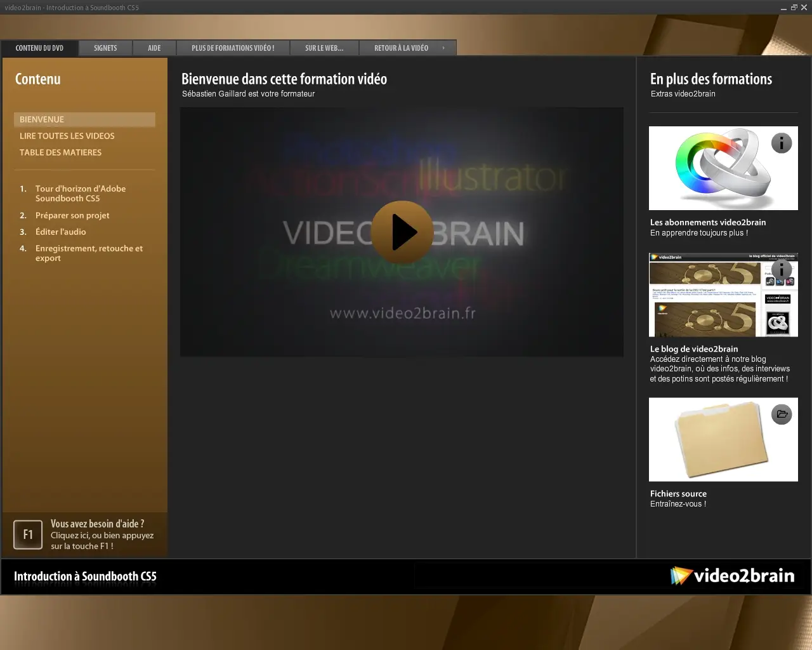This screenshot has height=650, width=812.
Task: Play the welcome video
Action: [402, 232]
